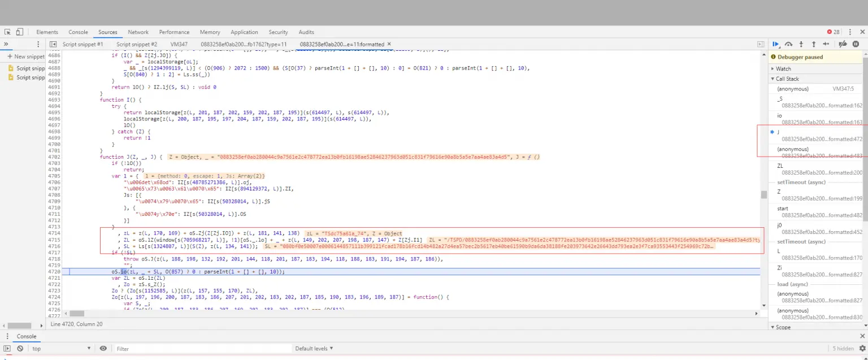Open console settings gear icon
This screenshot has height=360, width=868.
click(862, 349)
